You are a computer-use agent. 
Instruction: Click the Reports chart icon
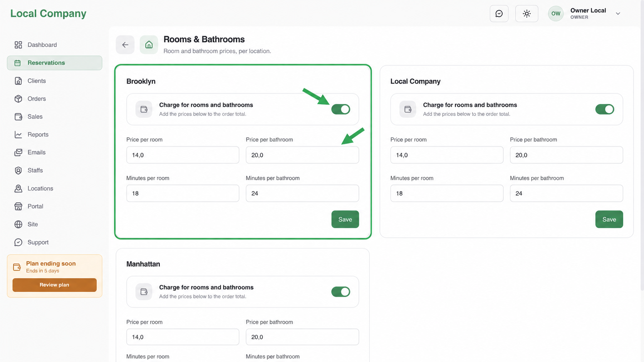click(18, 135)
